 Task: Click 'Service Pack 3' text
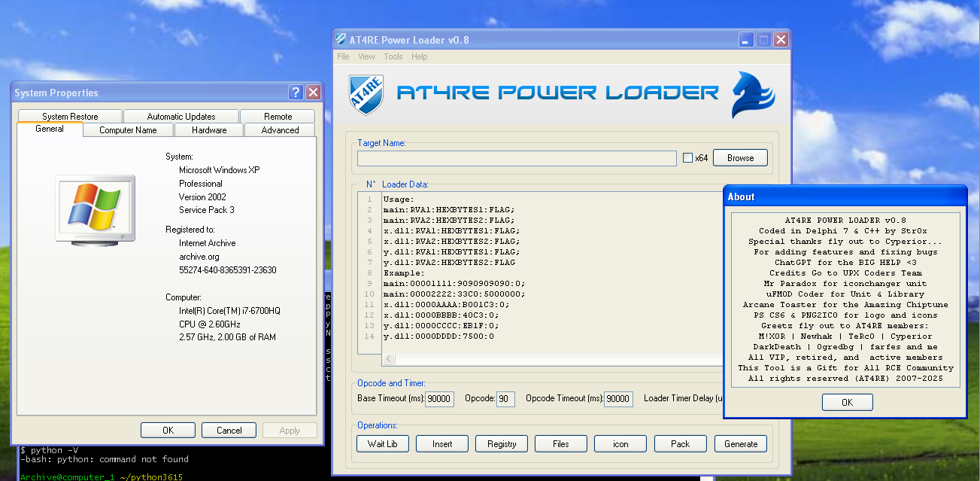pos(207,210)
